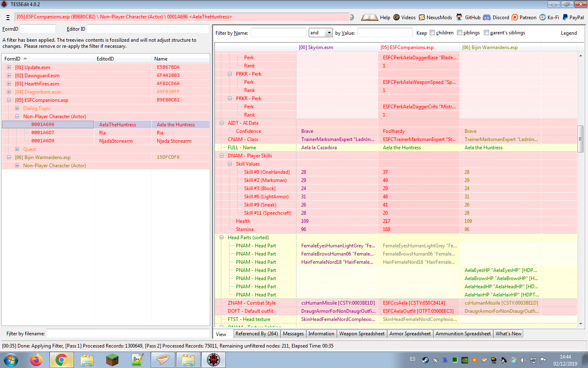Open the Ammunition Spreadsheet tab

coord(463,334)
